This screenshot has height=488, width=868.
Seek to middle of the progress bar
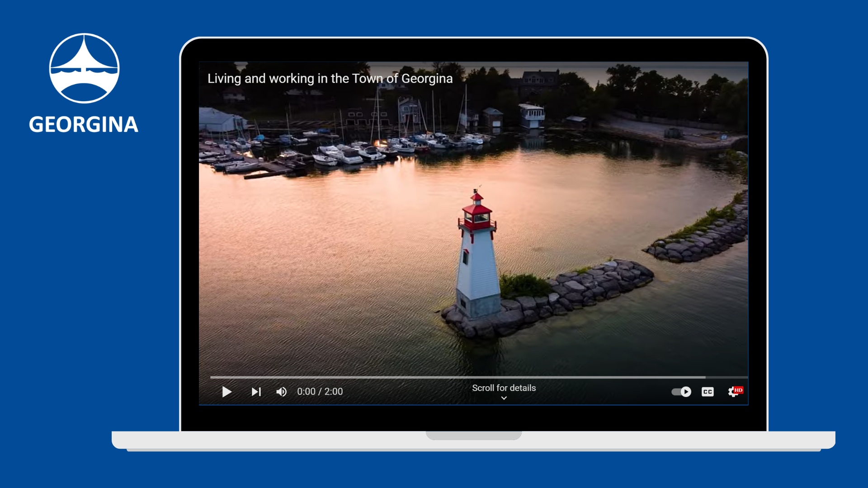pos(478,377)
